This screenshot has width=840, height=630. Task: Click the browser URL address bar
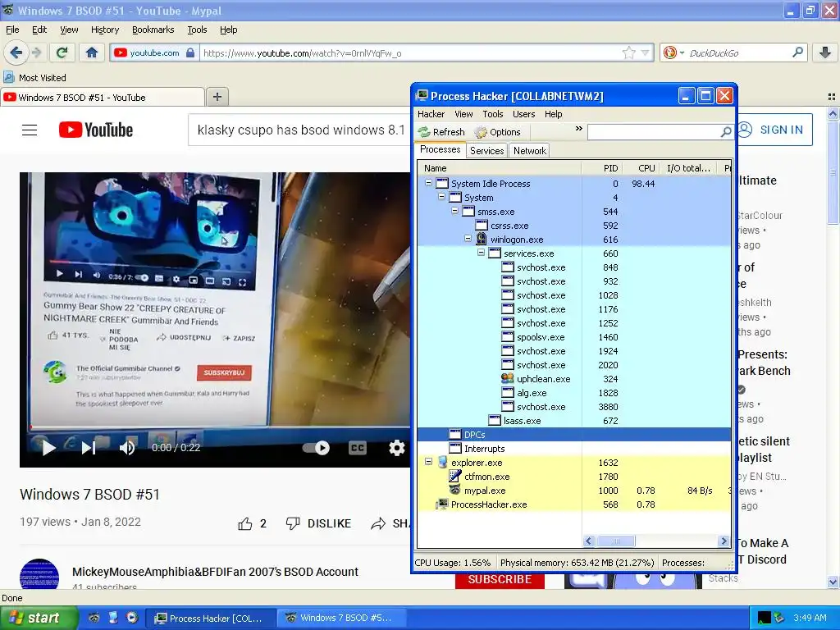click(x=410, y=52)
